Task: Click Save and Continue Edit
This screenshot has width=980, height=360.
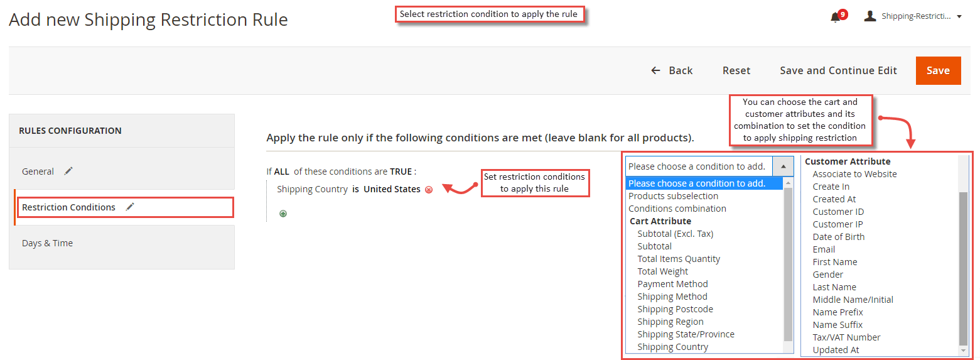Action: click(x=838, y=70)
